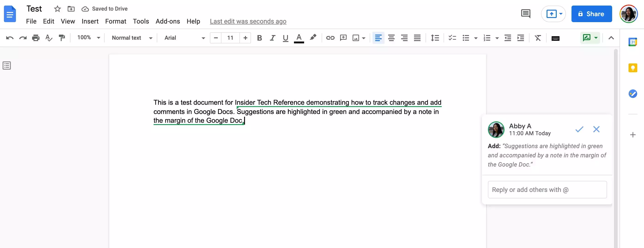Screen dimensions: 644x248
Task: Enable center alignment
Action: (391, 38)
